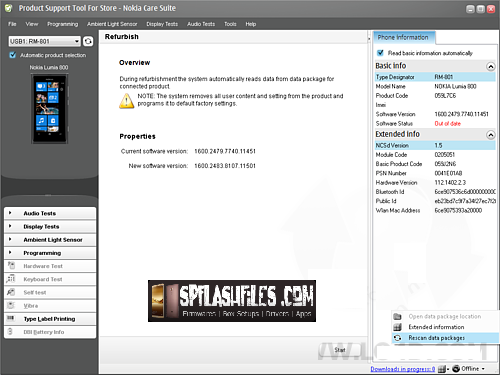
Task: Click the spflashfiles.com banner image
Action: [232, 301]
